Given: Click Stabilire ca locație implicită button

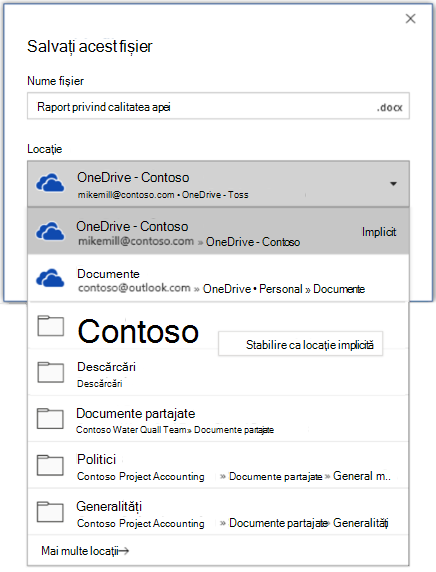Looking at the screenshot, I should (x=300, y=344).
